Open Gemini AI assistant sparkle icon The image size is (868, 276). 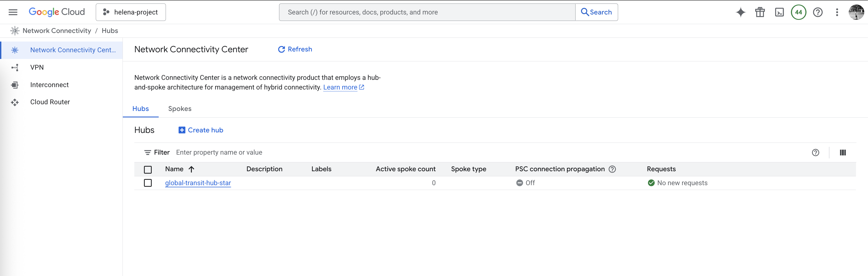[740, 13]
